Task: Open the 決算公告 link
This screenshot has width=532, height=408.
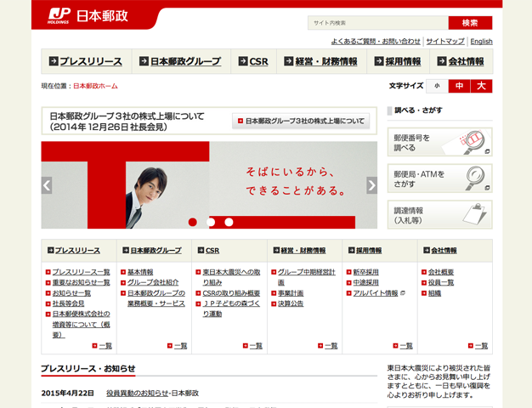Action: tap(291, 303)
